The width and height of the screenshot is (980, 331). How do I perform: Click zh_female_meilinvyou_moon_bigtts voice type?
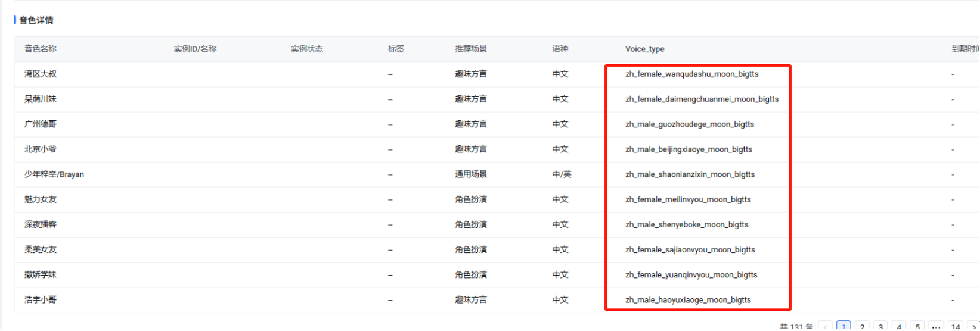coord(688,199)
